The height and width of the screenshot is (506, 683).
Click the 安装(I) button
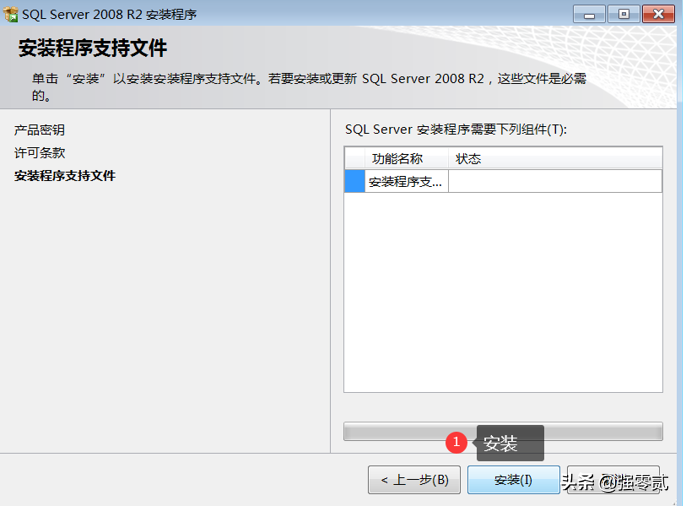[514, 480]
